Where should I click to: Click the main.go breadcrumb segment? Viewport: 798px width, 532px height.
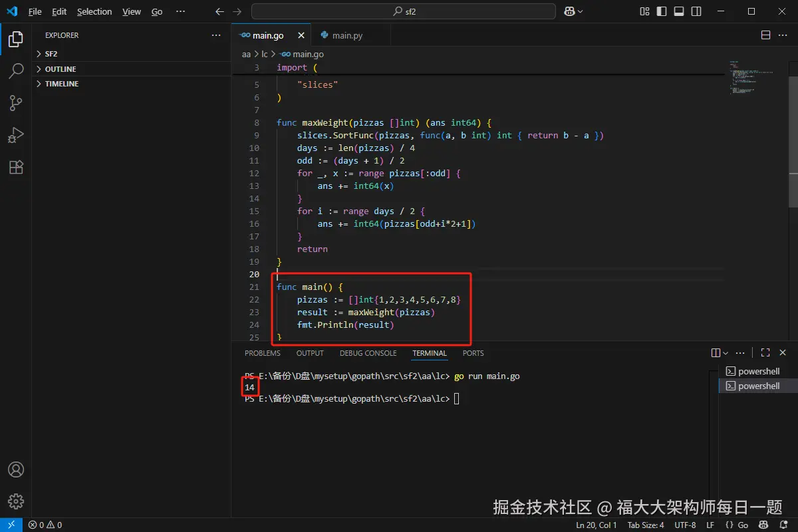(x=301, y=54)
